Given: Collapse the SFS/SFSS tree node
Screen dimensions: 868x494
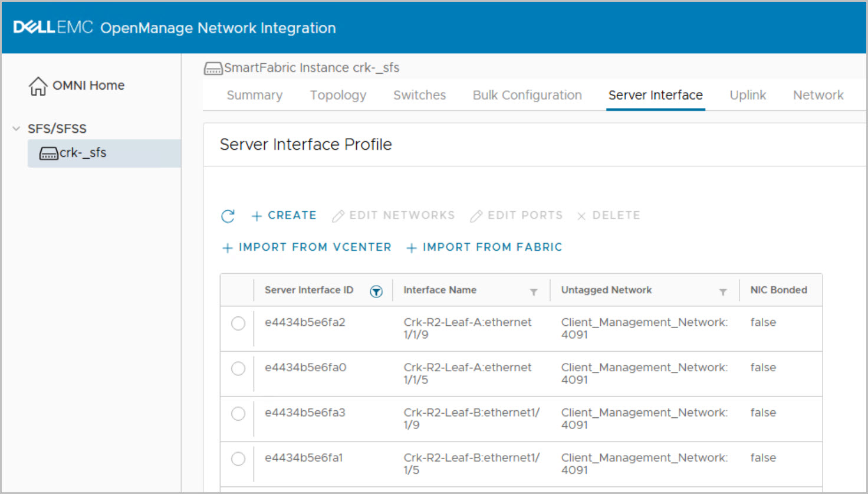Looking at the screenshot, I should tap(17, 129).
